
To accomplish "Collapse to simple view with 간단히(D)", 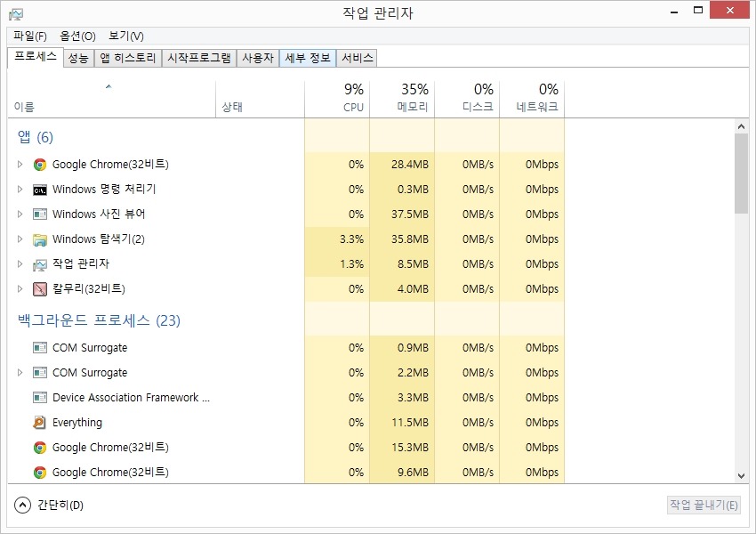I will click(x=49, y=505).
